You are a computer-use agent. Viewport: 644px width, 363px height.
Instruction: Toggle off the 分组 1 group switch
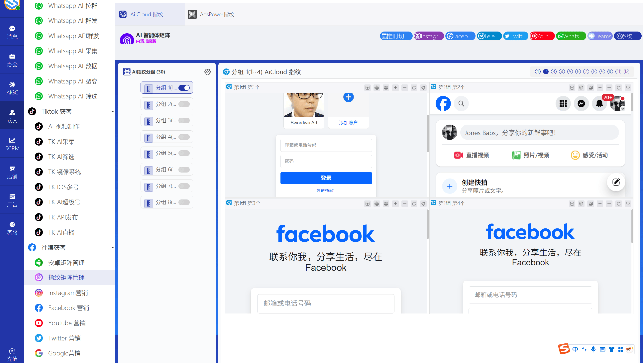click(184, 88)
